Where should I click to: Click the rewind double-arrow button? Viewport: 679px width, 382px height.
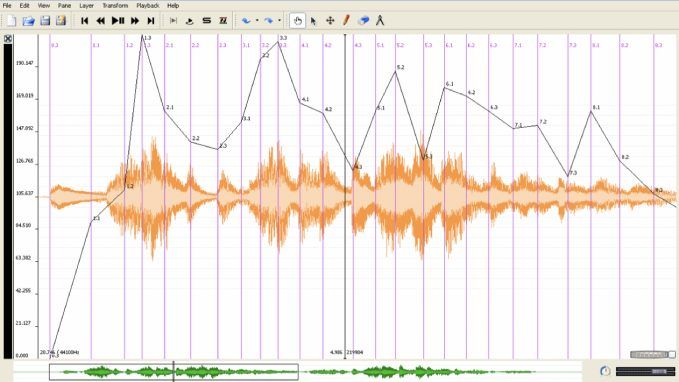100,20
